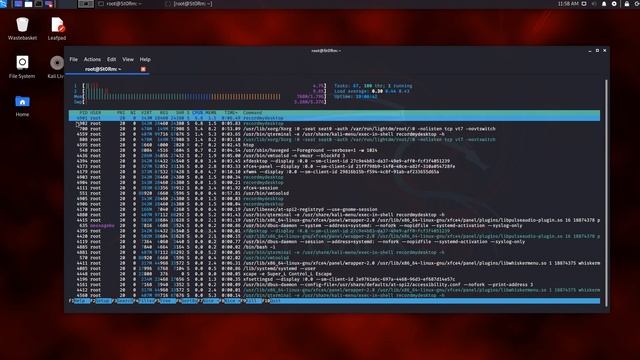Select the '/lib/systemd/systemd --user' row

click(334, 269)
